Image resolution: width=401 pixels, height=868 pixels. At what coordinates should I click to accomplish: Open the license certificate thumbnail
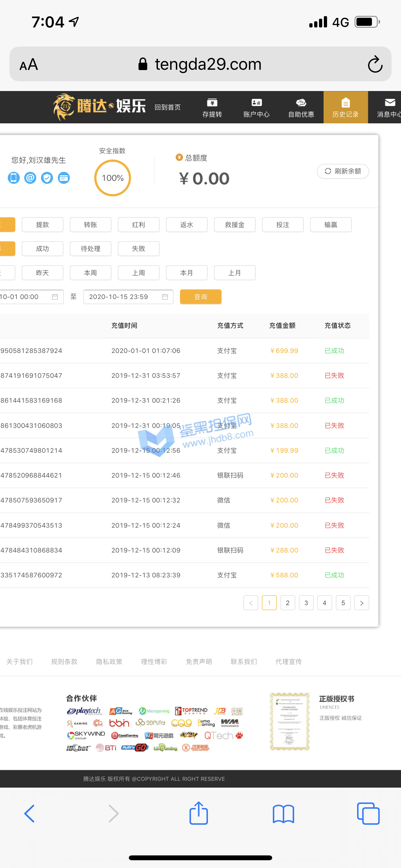pyautogui.click(x=290, y=721)
